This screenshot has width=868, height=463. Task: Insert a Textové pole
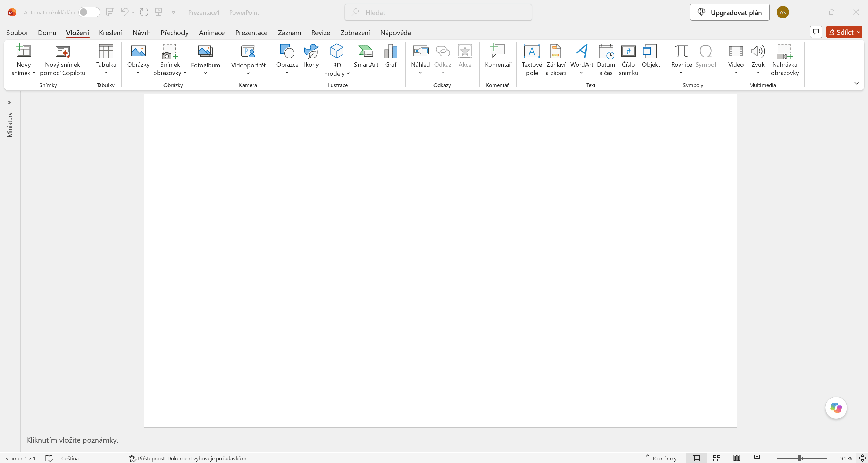point(532,60)
